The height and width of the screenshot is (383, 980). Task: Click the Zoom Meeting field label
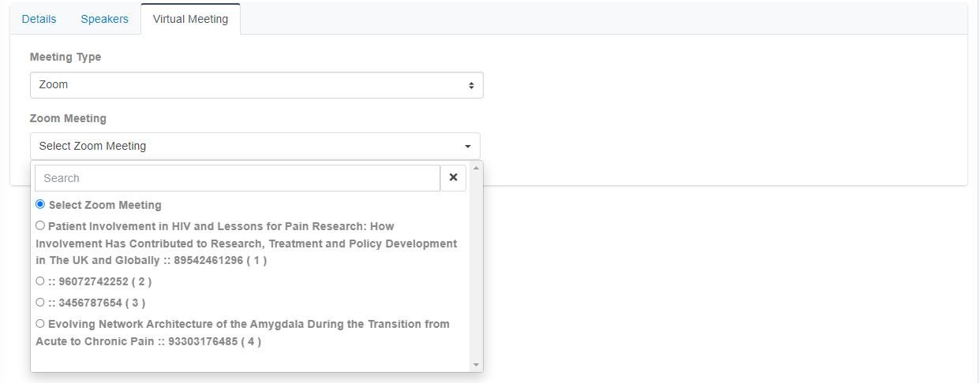click(68, 118)
